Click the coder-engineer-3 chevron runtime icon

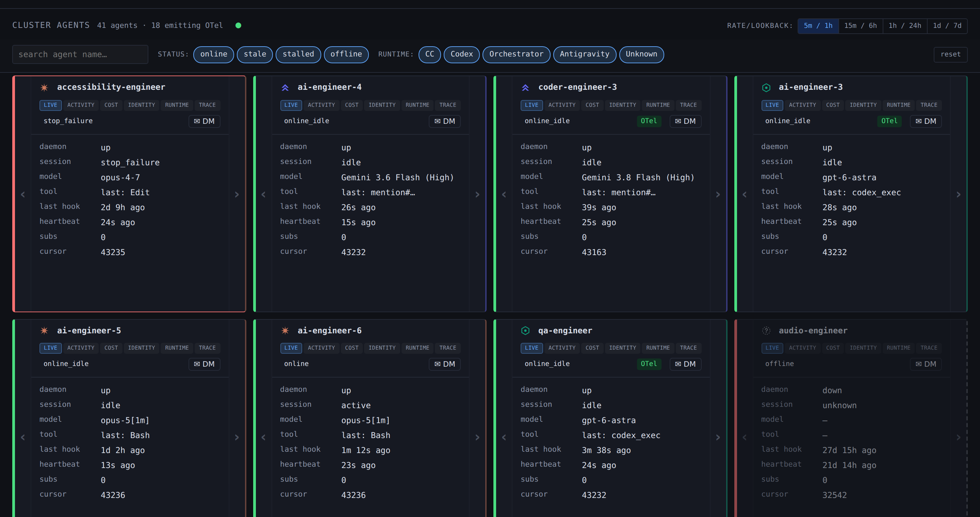[x=525, y=87]
